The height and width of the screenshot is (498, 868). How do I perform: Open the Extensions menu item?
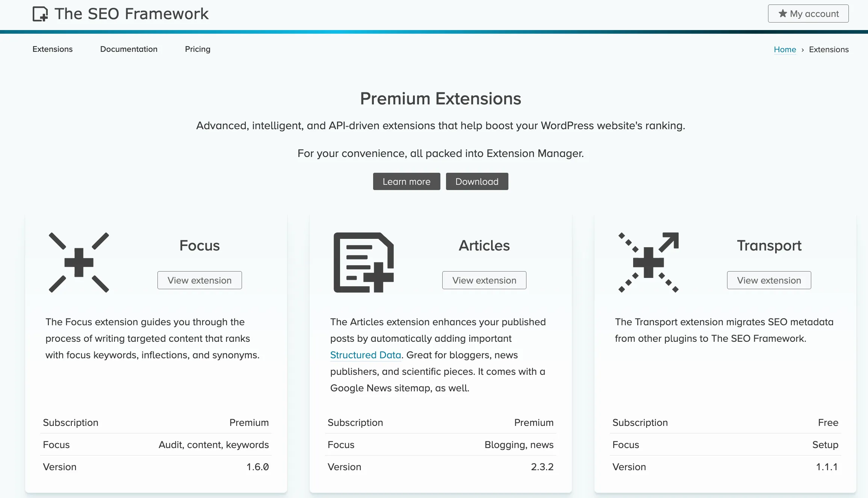click(52, 49)
